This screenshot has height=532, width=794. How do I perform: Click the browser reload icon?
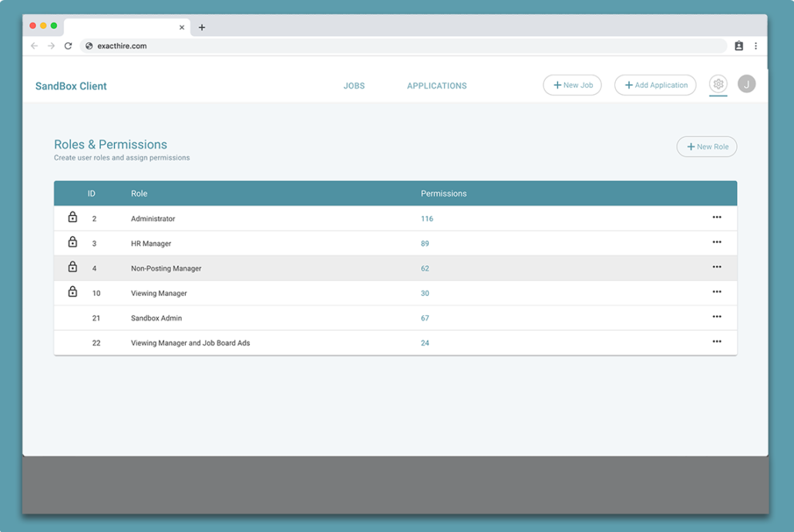(68, 46)
